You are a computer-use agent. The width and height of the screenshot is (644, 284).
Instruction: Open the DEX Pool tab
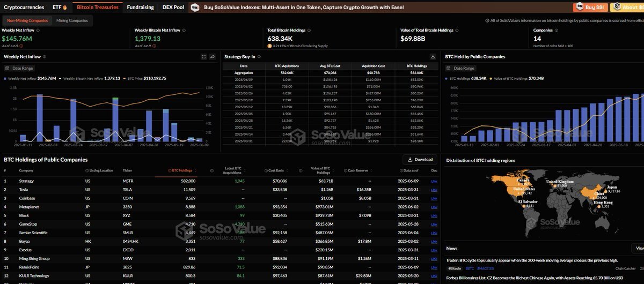[x=173, y=8]
